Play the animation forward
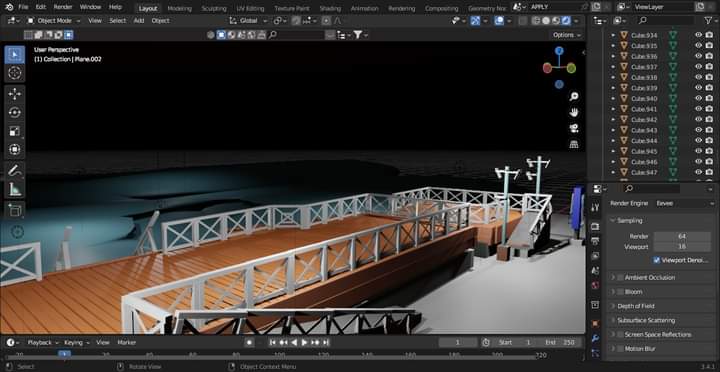Image resolution: width=720 pixels, height=372 pixels. click(x=304, y=343)
